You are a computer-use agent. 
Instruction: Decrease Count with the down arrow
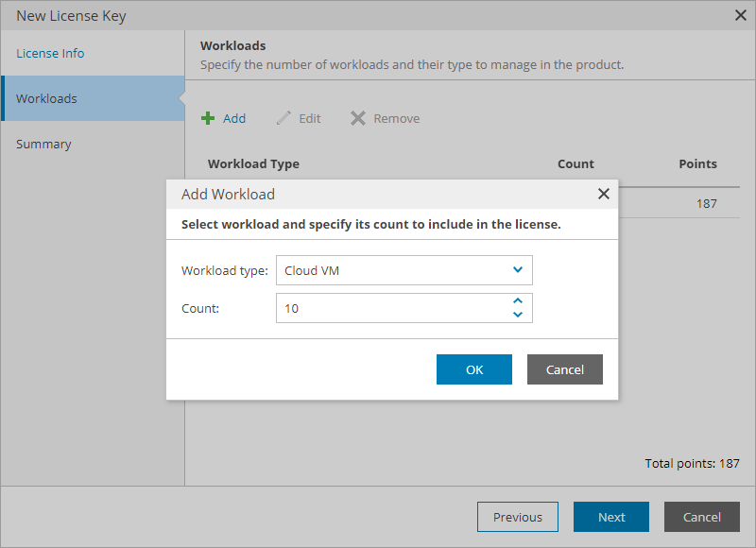(518, 315)
